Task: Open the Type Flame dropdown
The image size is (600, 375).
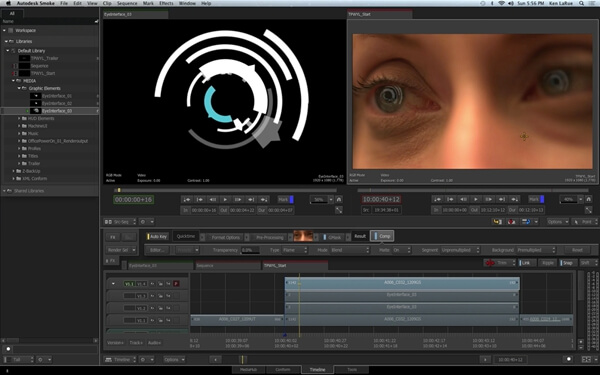Action: pos(295,250)
